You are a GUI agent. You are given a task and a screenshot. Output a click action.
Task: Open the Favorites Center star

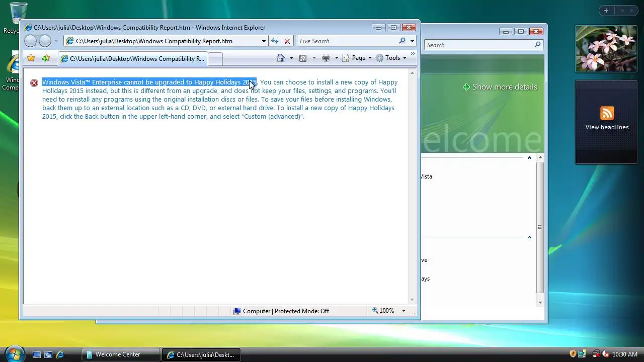point(31,58)
